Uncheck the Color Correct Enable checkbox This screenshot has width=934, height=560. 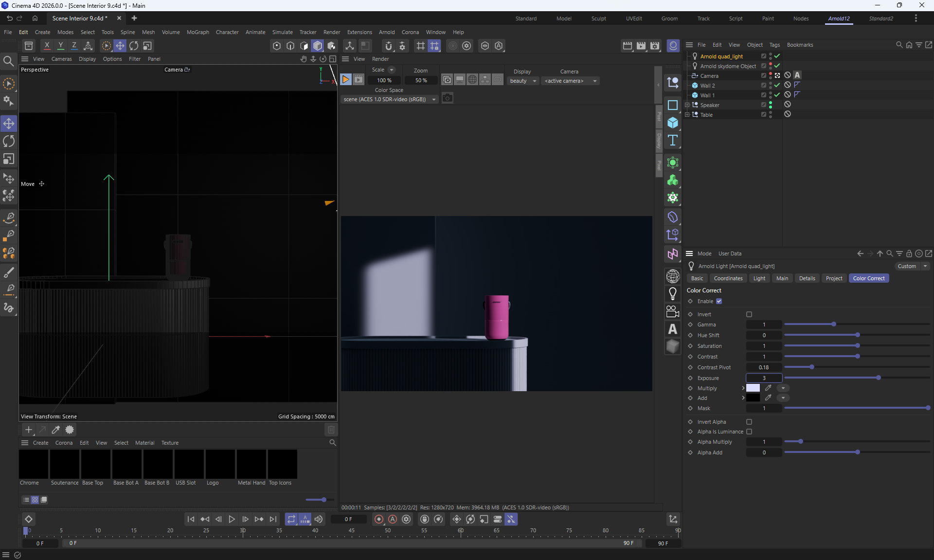719,301
